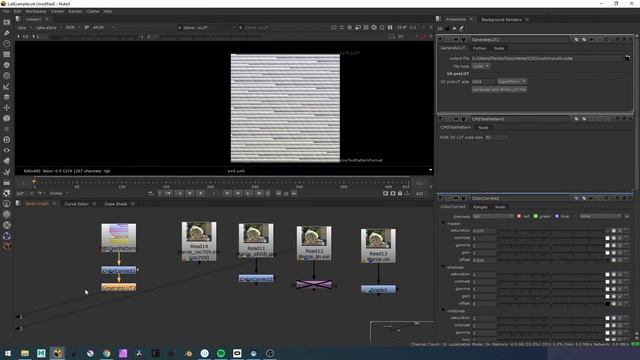This screenshot has height=360, width=640.
Task: Open the file type dropdown in GenerateLUT2
Action: click(x=481, y=66)
